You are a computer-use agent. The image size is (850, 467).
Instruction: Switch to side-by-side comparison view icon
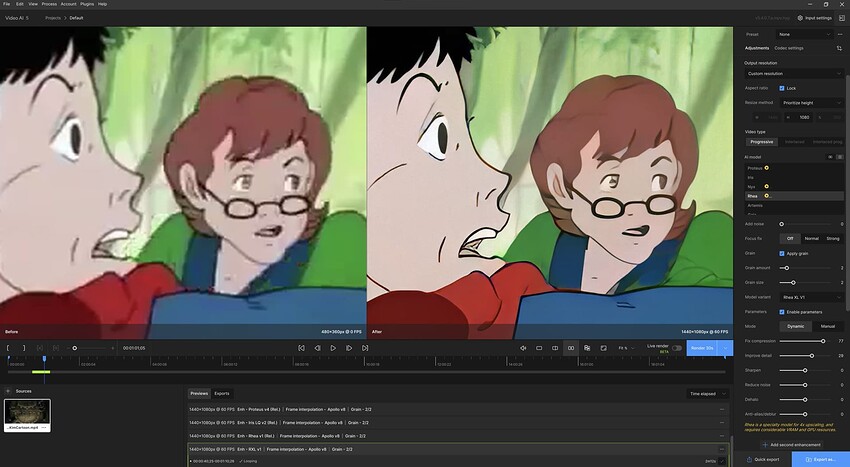571,348
